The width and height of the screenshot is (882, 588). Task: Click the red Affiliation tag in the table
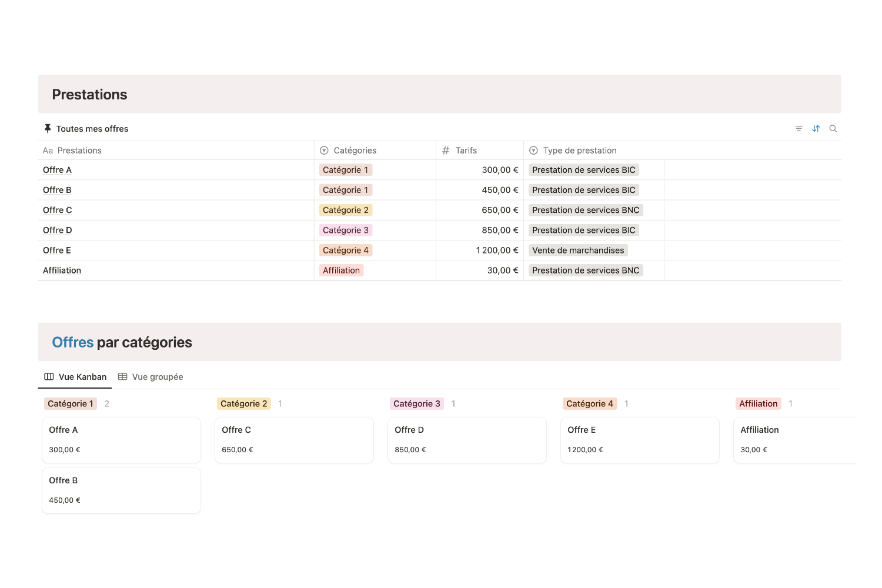pos(342,270)
